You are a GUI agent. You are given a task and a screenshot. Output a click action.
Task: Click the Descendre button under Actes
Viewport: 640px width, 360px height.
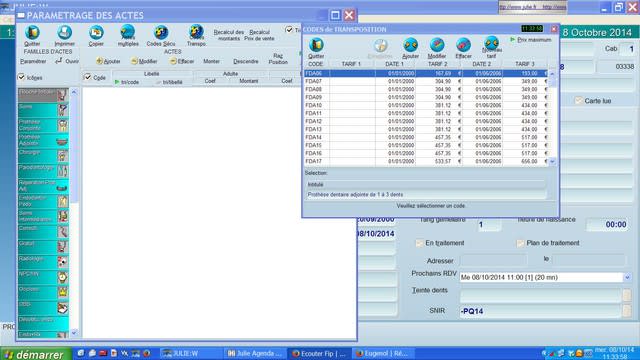(x=246, y=61)
